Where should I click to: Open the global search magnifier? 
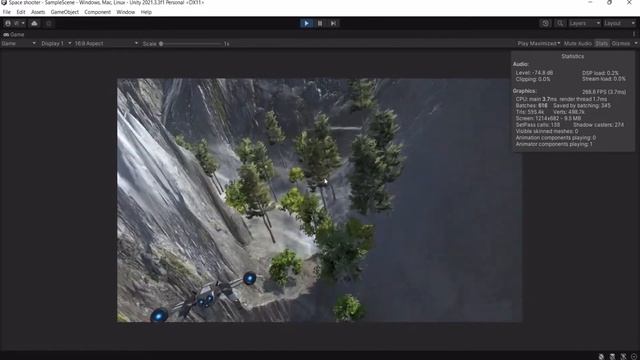coord(560,23)
